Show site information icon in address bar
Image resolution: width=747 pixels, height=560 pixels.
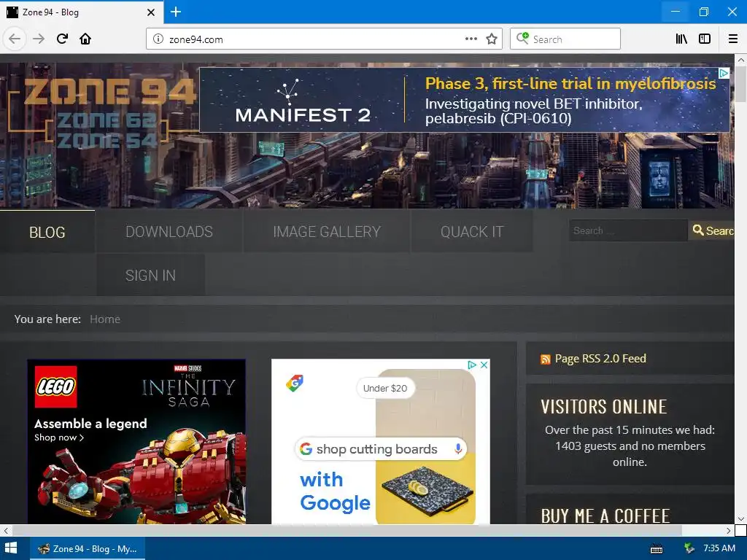tap(158, 39)
